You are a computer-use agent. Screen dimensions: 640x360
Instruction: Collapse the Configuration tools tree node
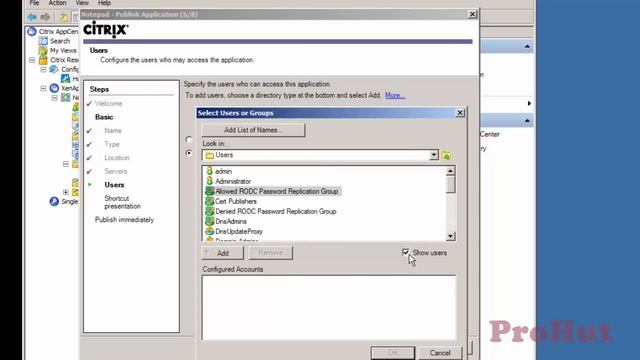pyautogui.click(x=43, y=69)
